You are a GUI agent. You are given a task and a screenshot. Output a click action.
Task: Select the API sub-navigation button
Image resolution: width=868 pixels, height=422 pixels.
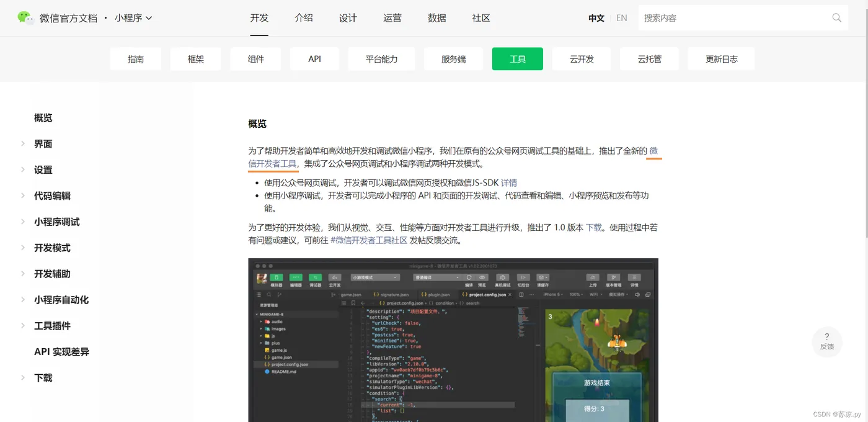(x=315, y=59)
